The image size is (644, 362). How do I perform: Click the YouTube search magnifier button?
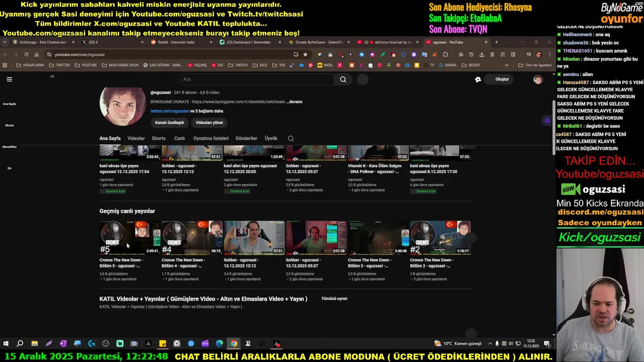(343, 79)
